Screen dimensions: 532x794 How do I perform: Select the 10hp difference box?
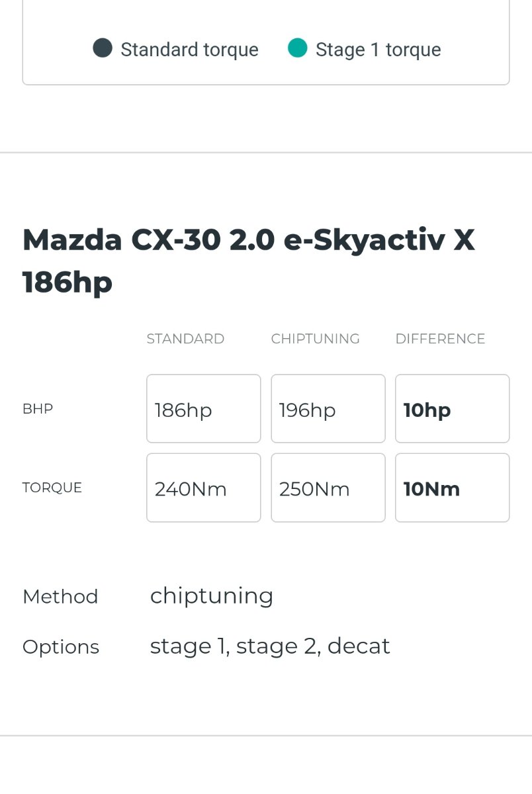point(453,409)
